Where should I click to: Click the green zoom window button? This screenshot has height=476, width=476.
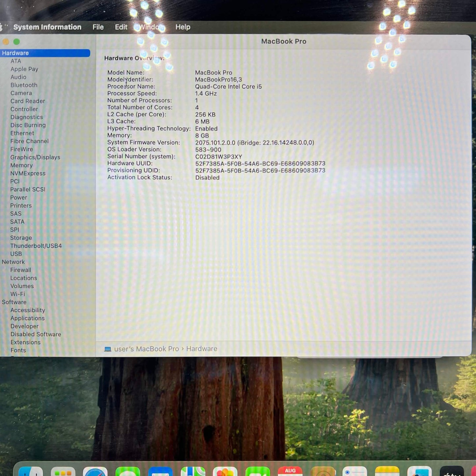(x=16, y=42)
